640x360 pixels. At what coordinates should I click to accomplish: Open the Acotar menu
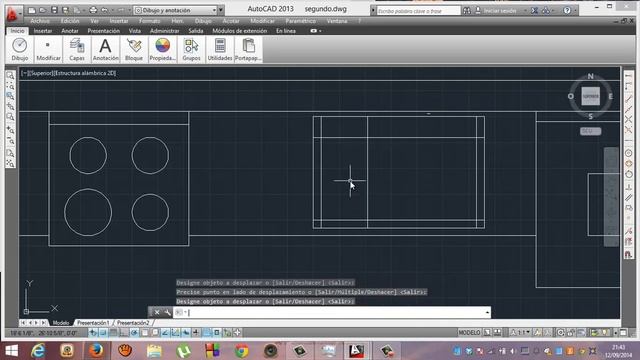pos(231,21)
